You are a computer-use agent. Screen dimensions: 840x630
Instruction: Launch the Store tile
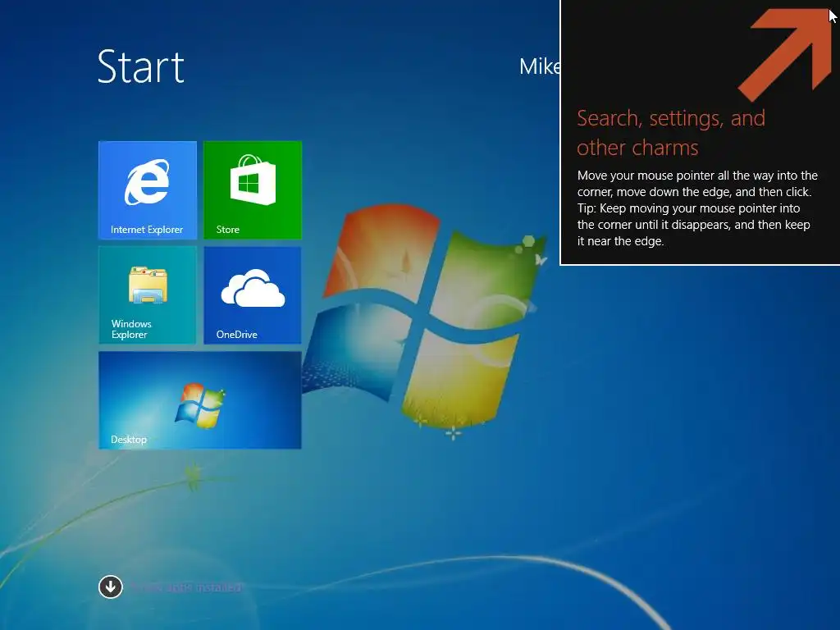pyautogui.click(x=253, y=189)
